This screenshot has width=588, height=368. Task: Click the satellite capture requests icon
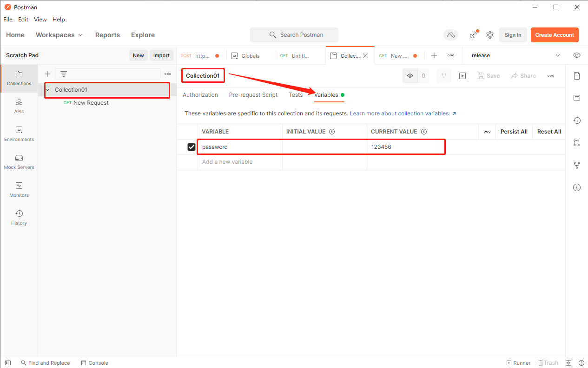click(x=474, y=34)
